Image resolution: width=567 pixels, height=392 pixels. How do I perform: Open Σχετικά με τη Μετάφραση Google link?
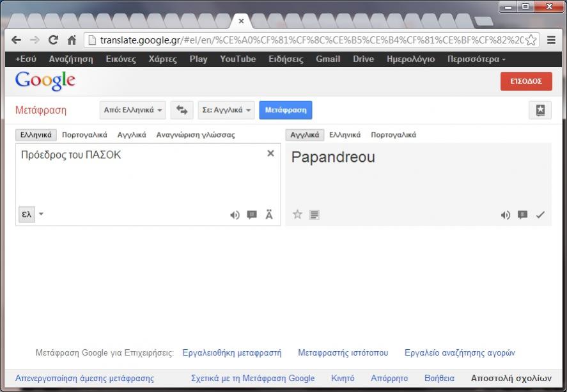point(252,379)
